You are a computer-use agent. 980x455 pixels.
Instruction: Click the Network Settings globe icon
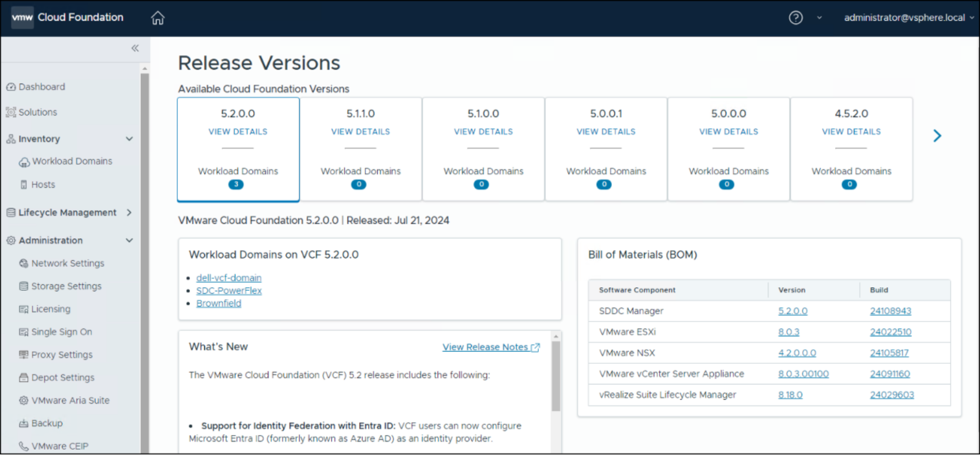pyautogui.click(x=24, y=264)
